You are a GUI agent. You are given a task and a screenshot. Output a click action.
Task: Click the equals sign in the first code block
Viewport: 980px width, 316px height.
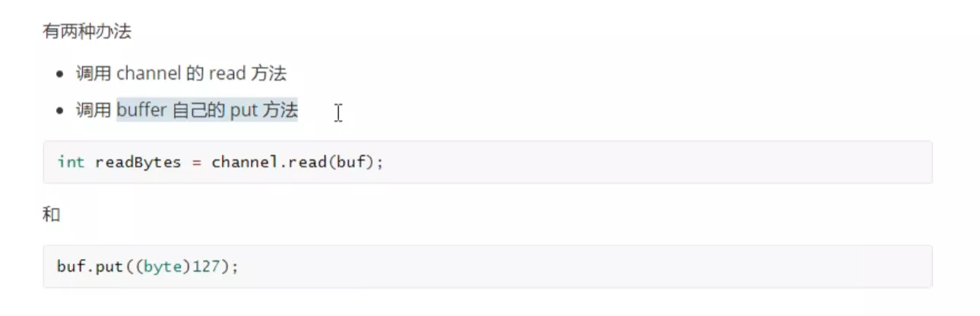tap(196, 162)
